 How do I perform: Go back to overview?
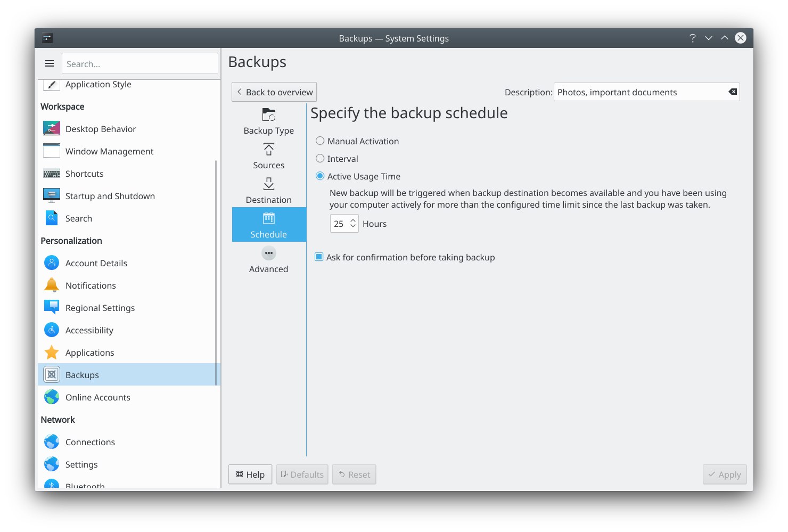(274, 92)
